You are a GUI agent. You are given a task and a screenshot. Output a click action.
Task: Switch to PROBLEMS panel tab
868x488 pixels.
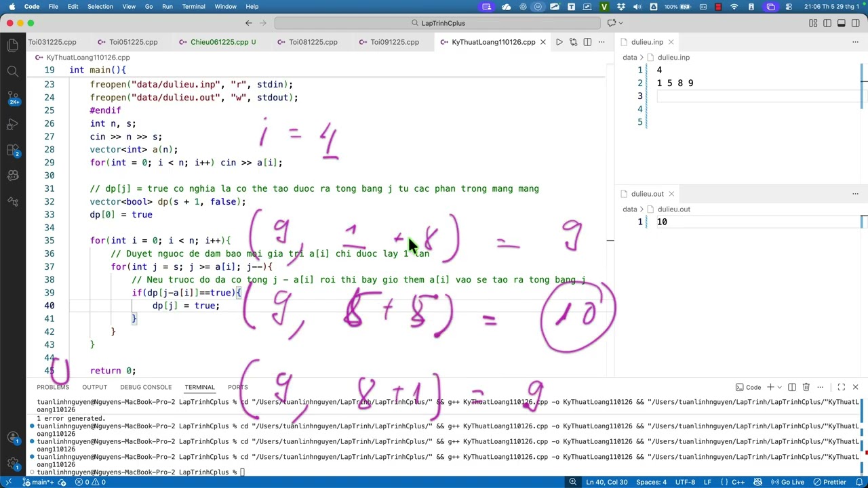(x=53, y=387)
